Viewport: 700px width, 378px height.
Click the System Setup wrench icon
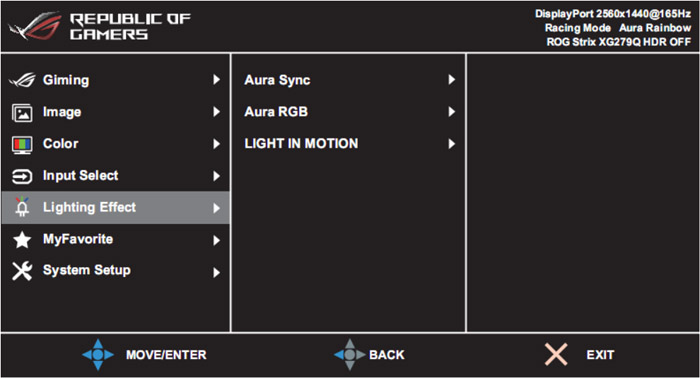(x=22, y=270)
